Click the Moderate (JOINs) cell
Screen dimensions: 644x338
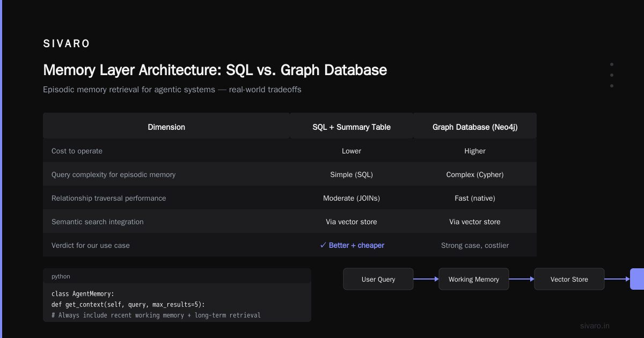pos(352,198)
